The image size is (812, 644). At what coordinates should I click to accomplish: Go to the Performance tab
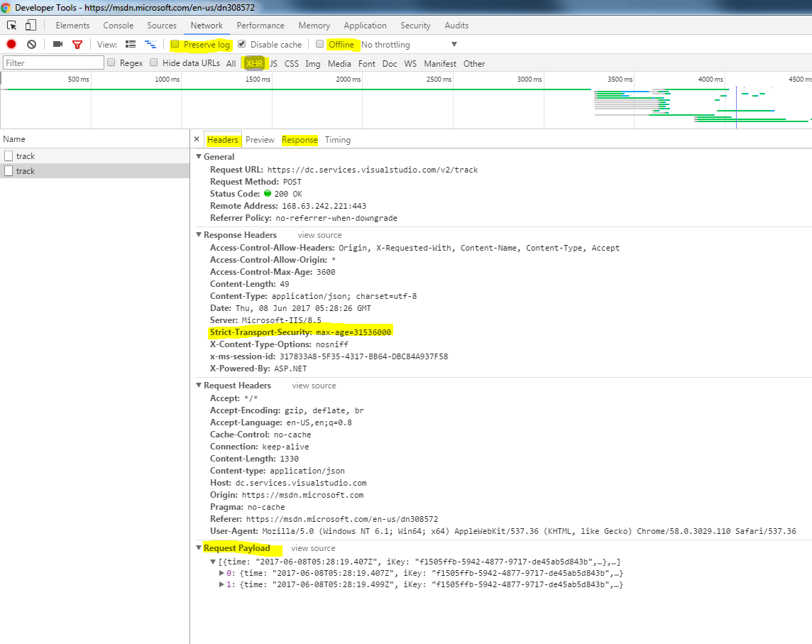(260, 26)
